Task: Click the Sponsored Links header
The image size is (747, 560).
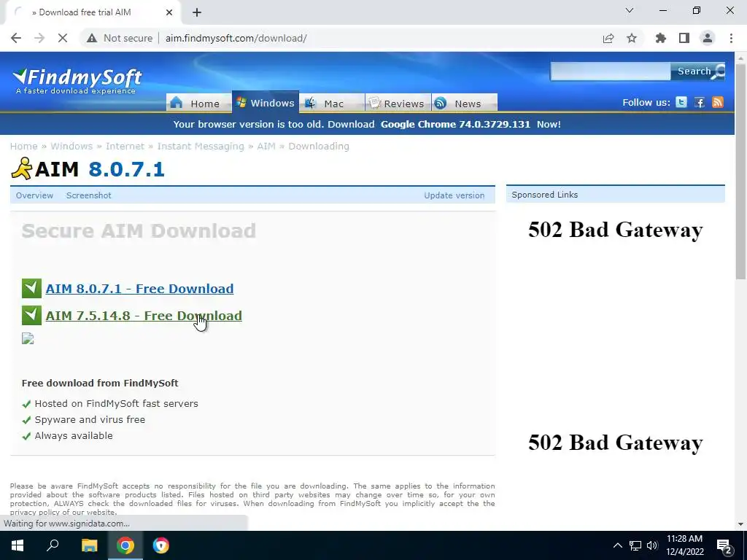Action: [x=616, y=194]
